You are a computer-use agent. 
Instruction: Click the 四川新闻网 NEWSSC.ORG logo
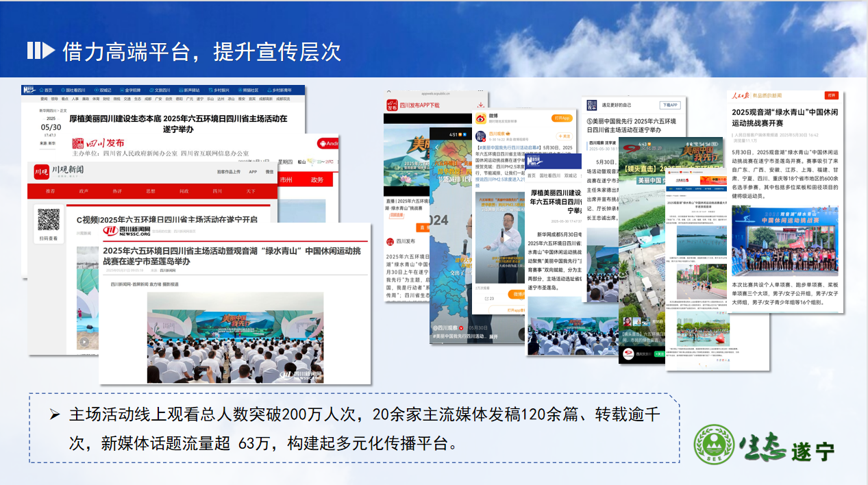(x=135, y=232)
